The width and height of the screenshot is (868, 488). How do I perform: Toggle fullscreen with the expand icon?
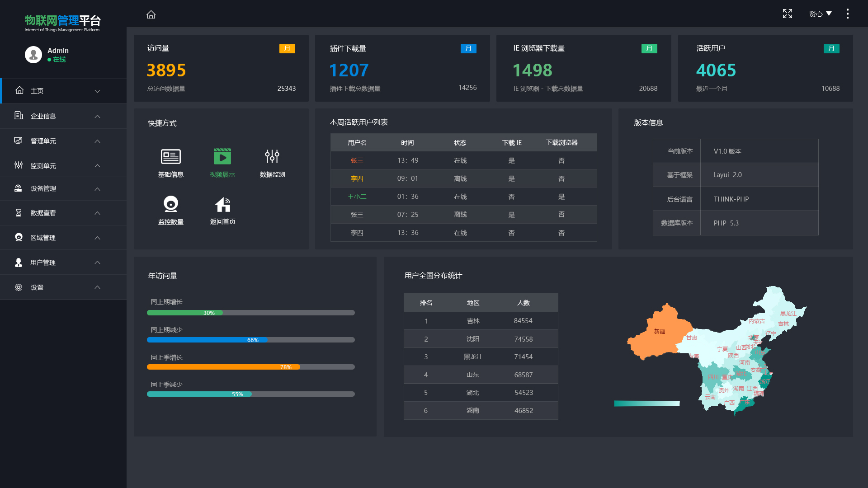coord(788,14)
